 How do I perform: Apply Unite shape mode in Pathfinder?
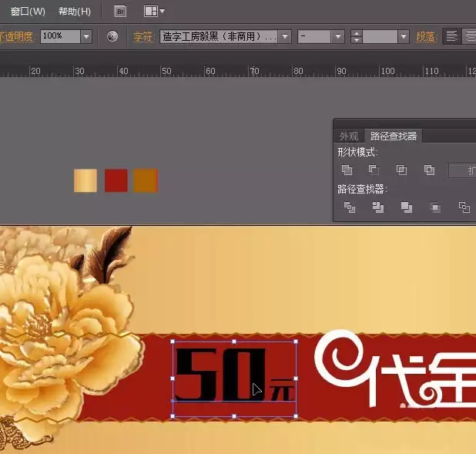347,170
